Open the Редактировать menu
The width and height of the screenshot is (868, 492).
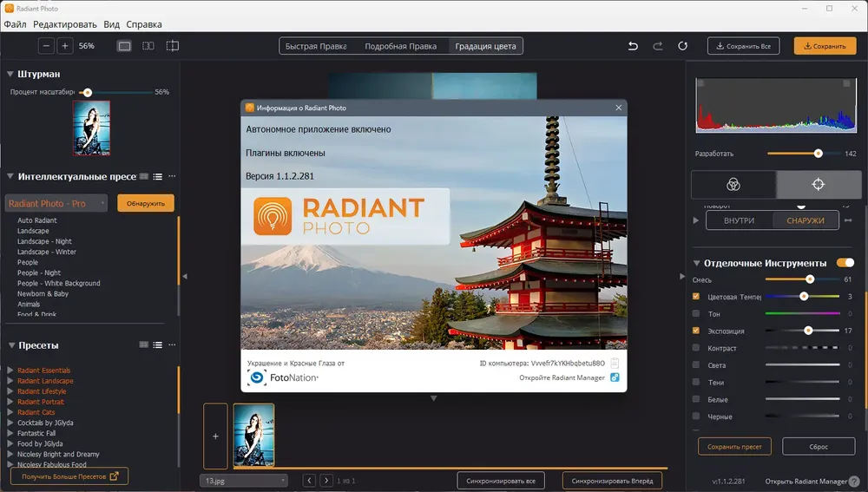[x=65, y=24]
